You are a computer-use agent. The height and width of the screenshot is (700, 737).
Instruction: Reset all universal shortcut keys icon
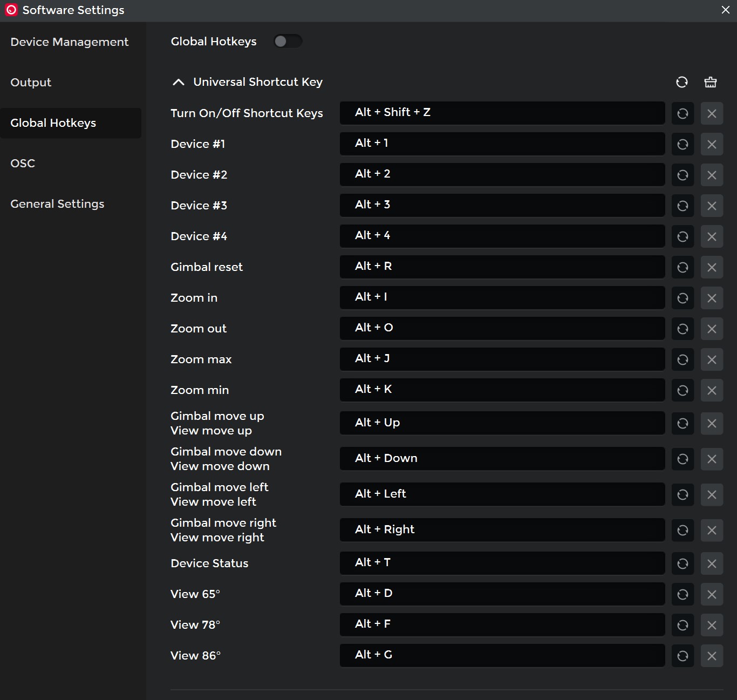tap(682, 82)
